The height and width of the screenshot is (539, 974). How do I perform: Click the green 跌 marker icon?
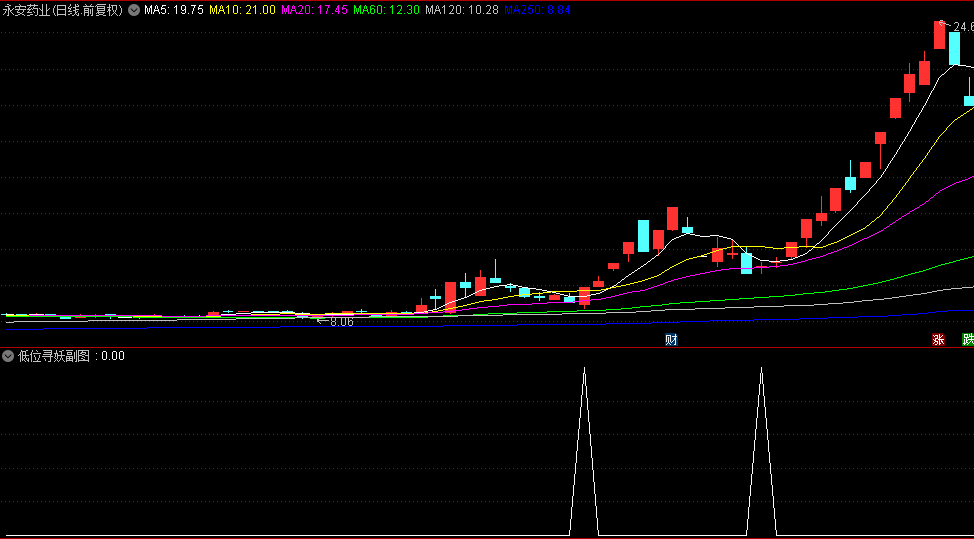point(967,340)
